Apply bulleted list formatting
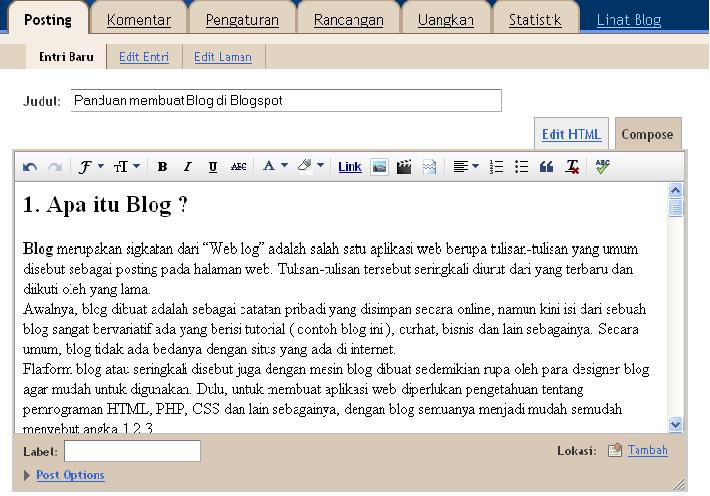The height and width of the screenshot is (496, 710). coord(521,167)
